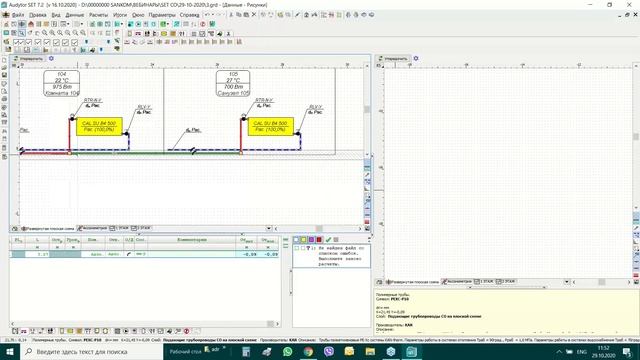The height and width of the screenshot is (360, 640).
Task: Click the scissors Cut icon in top toolbar
Action: pos(231,15)
